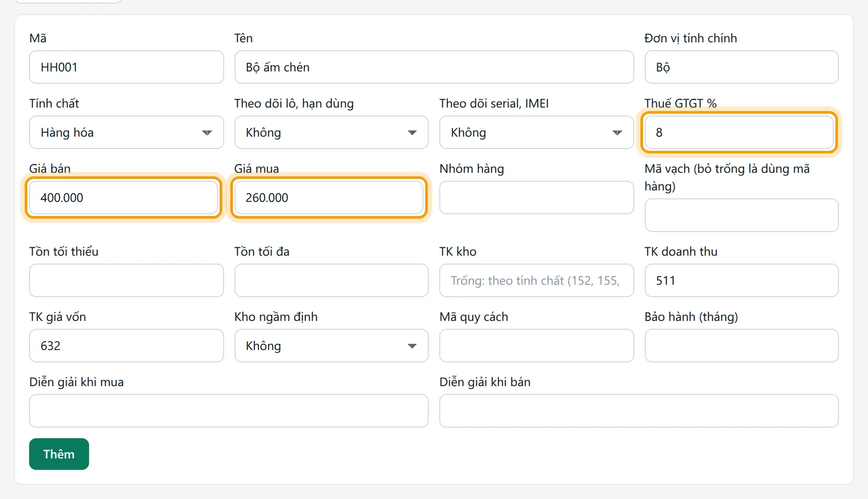This screenshot has height=499, width=868.
Task: Focus the Tồn tối thiểu field
Action: point(126,280)
